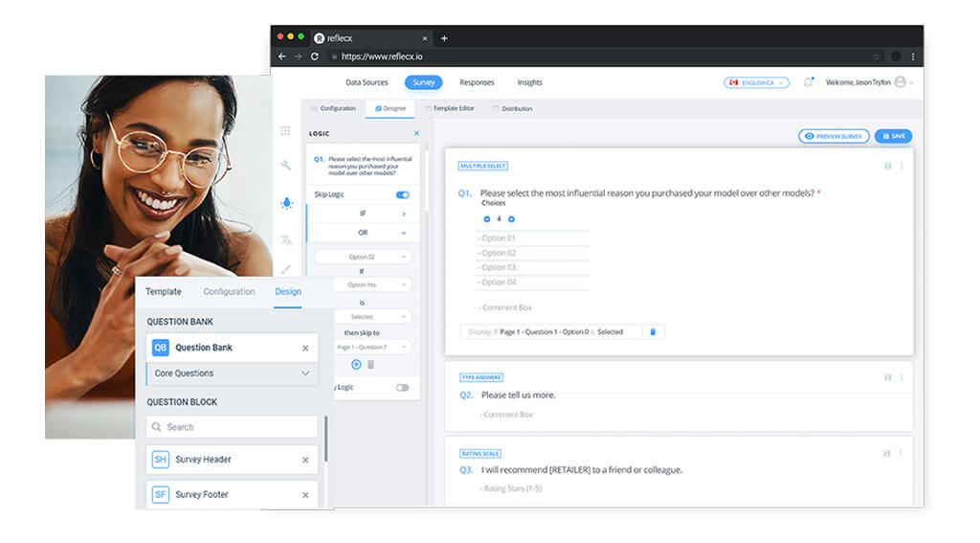Select the wrench settings icon in sidebar
The image size is (980, 543).
(x=285, y=166)
